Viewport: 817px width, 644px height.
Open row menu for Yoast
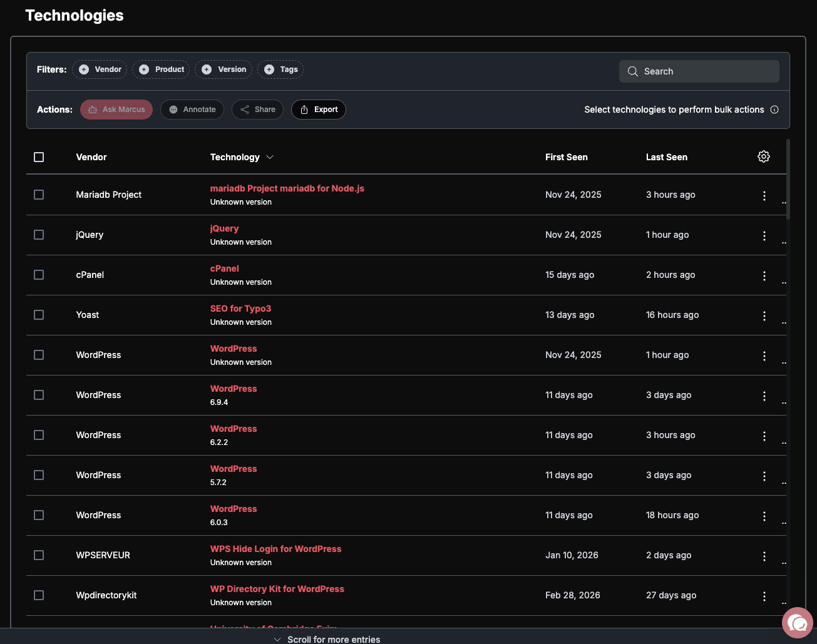(764, 315)
